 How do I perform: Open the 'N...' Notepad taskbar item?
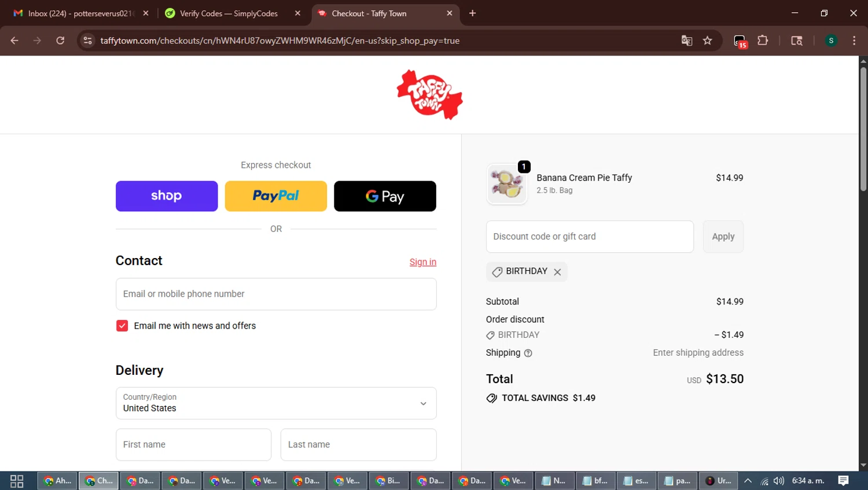[x=554, y=481]
